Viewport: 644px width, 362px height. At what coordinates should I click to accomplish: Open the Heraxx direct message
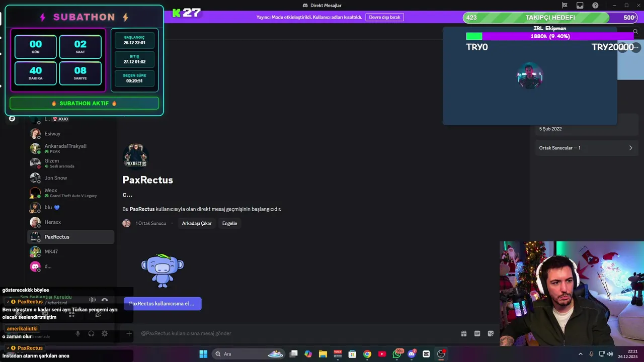point(70,222)
